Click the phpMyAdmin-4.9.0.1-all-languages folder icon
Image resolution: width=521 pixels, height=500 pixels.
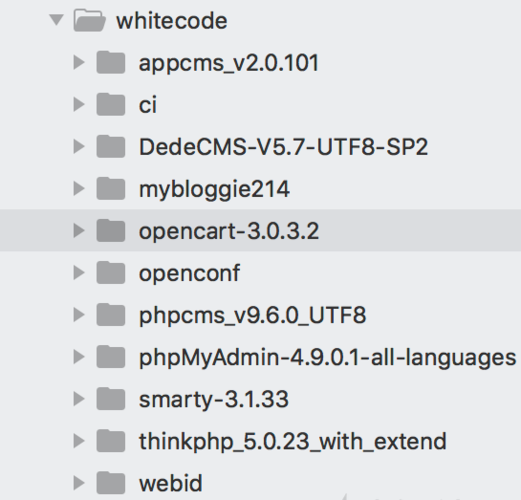tap(111, 357)
